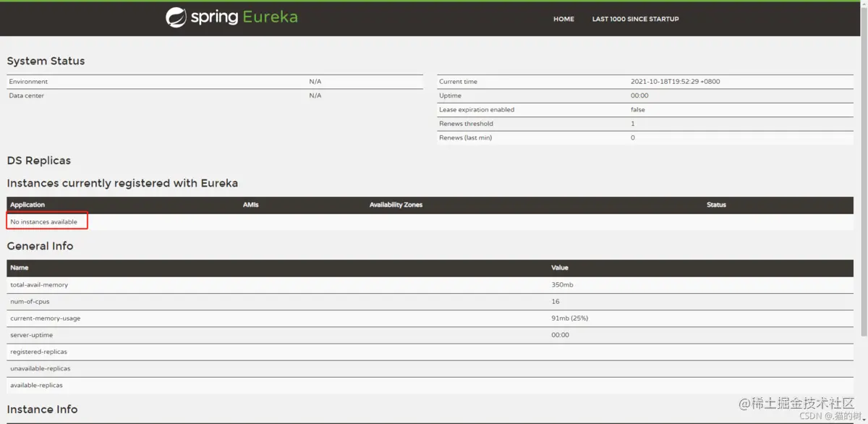Click the Value column header
The image size is (868, 424).
pos(560,268)
